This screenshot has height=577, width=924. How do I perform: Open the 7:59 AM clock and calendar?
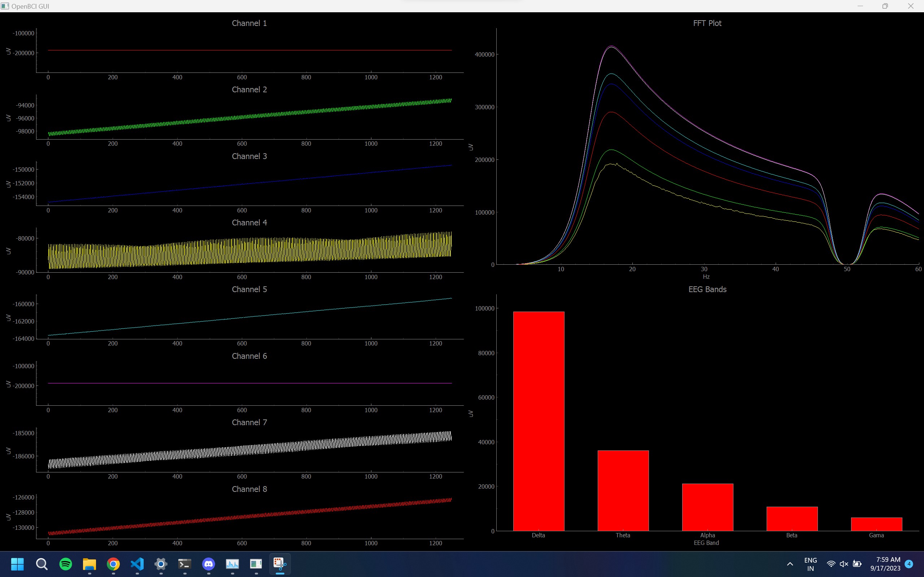pos(885,564)
